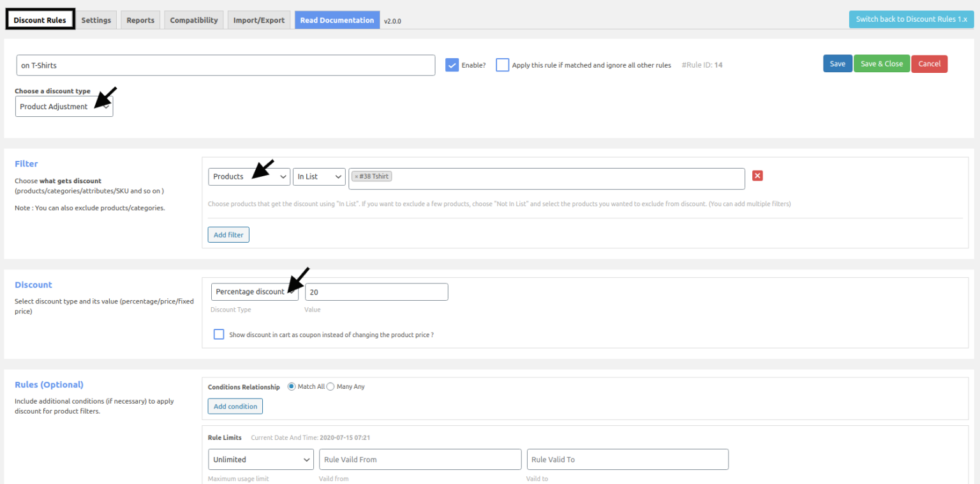Click the Rule Valid From date field
This screenshot has height=484, width=980.
coord(420,459)
